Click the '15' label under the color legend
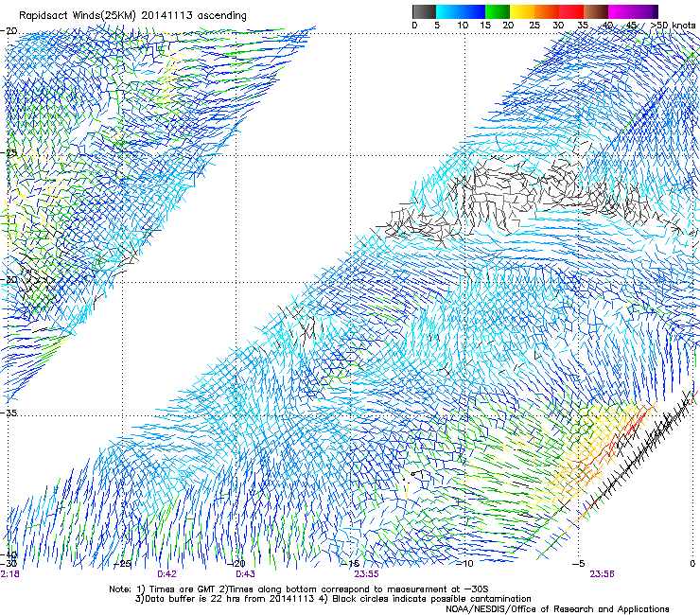700x615 pixels. (485, 26)
